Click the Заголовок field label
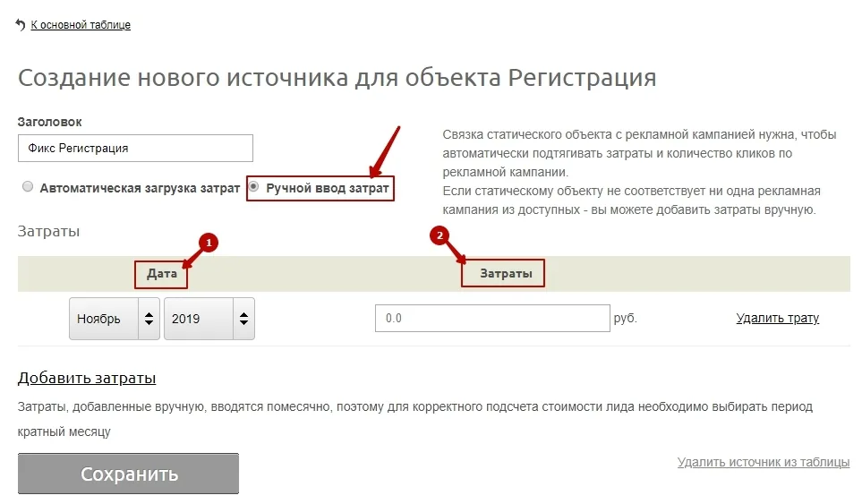Image resolution: width=862 pixels, height=504 pixels. (49, 122)
